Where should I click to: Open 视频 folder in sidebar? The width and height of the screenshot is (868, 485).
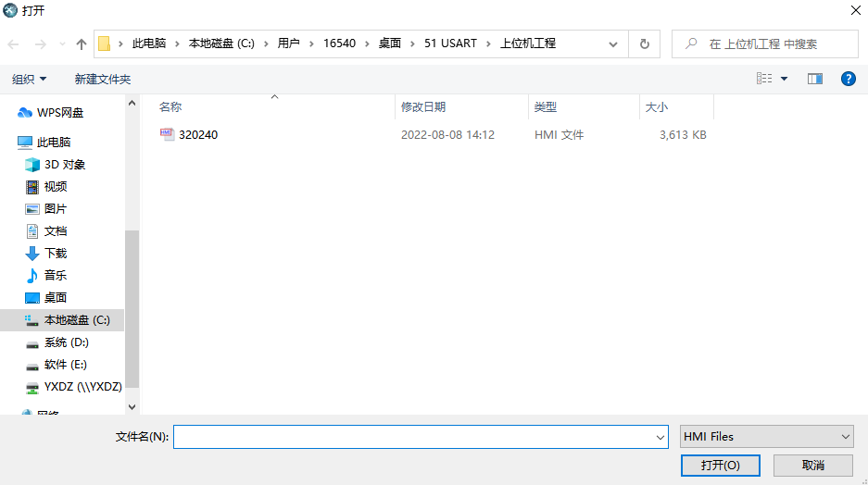pyautogui.click(x=56, y=186)
